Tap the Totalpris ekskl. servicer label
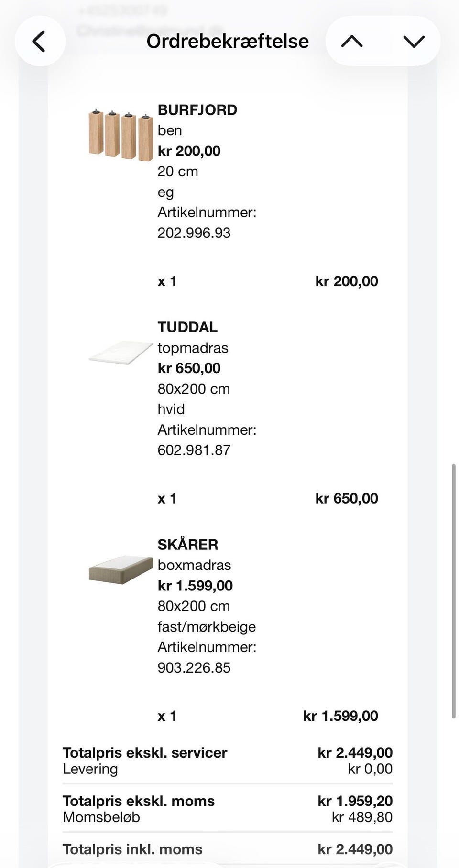The width and height of the screenshot is (459, 868). [145, 753]
